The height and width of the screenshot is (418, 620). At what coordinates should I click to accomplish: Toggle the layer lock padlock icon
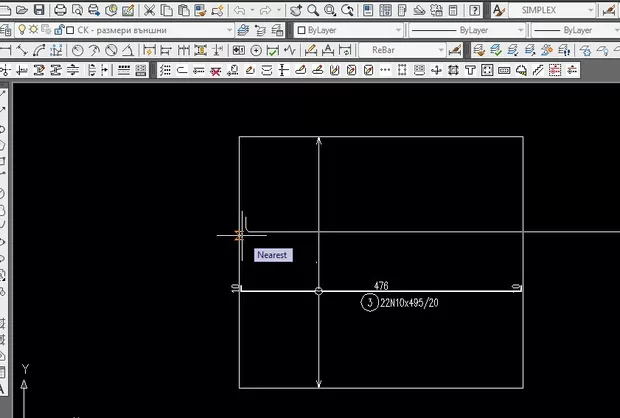point(58,30)
